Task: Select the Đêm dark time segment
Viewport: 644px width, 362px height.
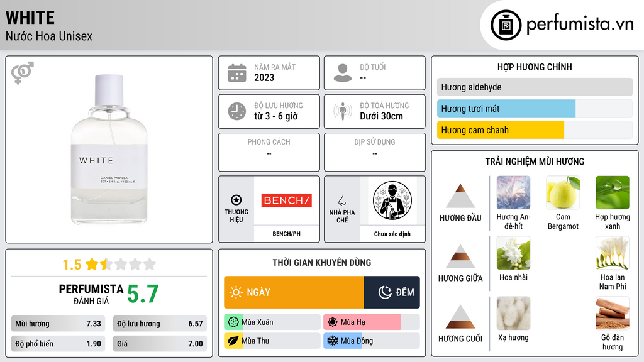Action: pyautogui.click(x=392, y=292)
